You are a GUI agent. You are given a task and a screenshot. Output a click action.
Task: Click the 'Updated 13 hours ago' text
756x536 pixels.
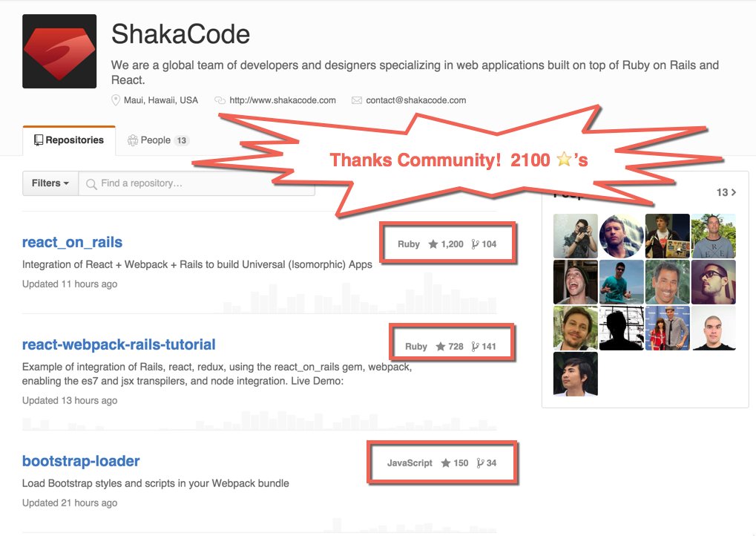coord(70,401)
